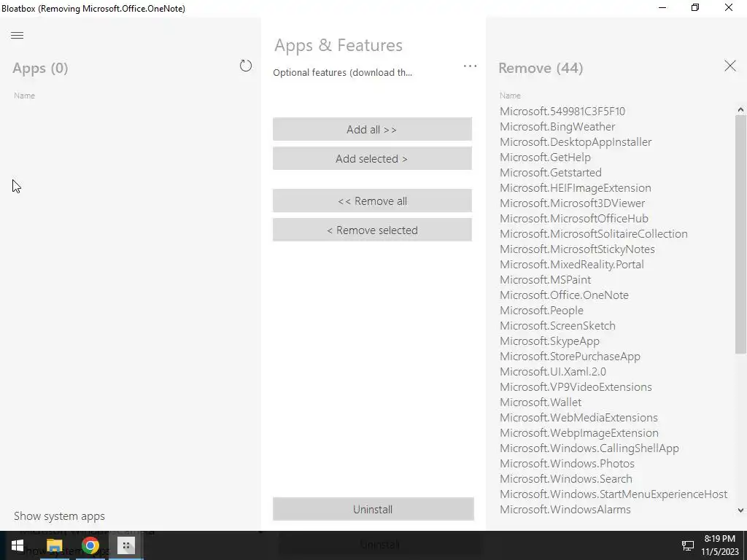This screenshot has width=747, height=560.
Task: Click the << Remove all button
Action: coord(372,201)
